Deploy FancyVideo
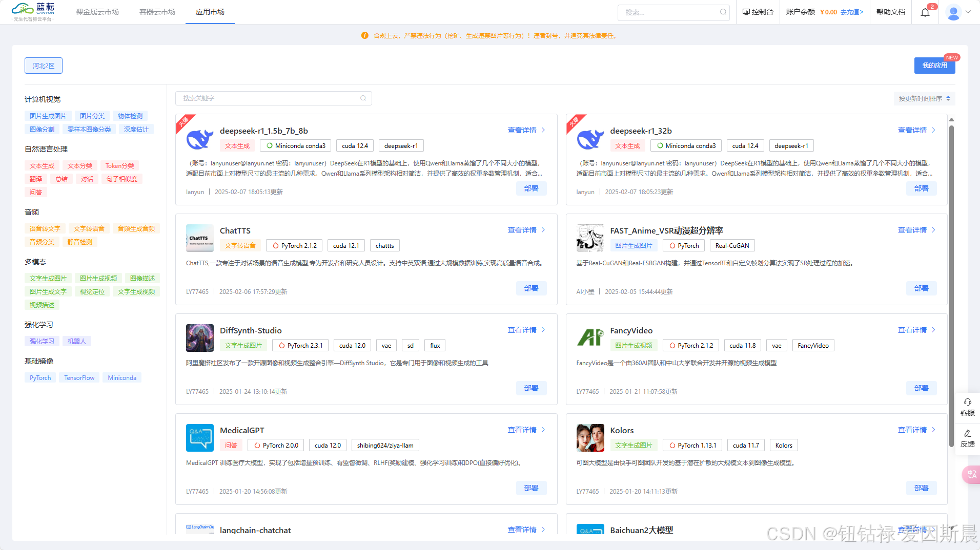This screenshot has width=980, height=550. [922, 388]
